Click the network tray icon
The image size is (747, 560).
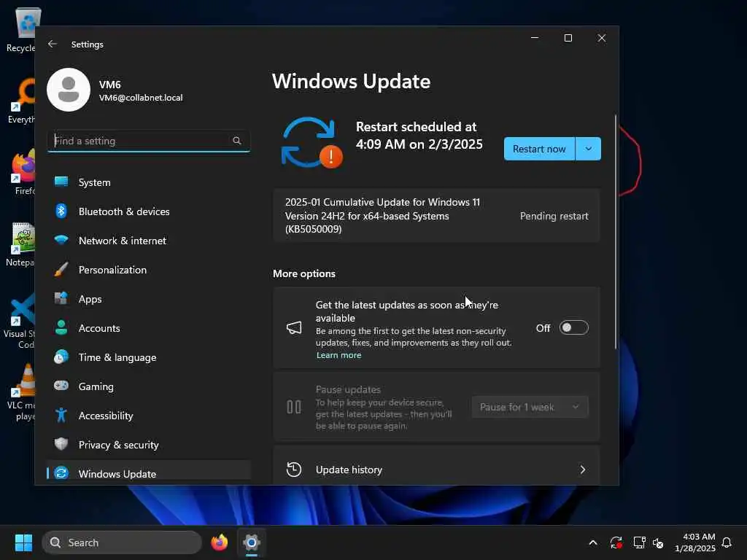(639, 542)
